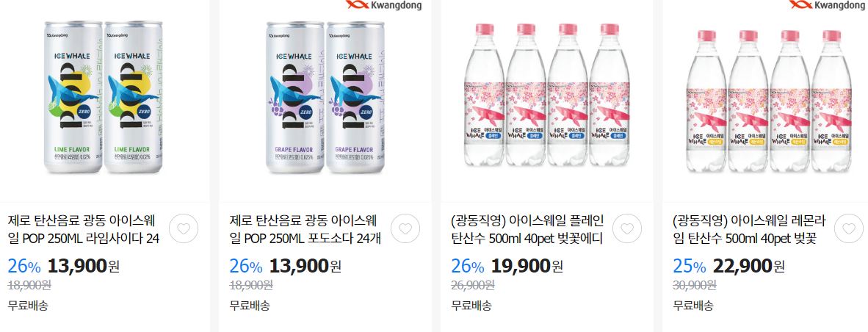Viewport: 868px width, 332px height.
Task: Toggle wishlist heart for grape soda product
Action: click(x=405, y=228)
